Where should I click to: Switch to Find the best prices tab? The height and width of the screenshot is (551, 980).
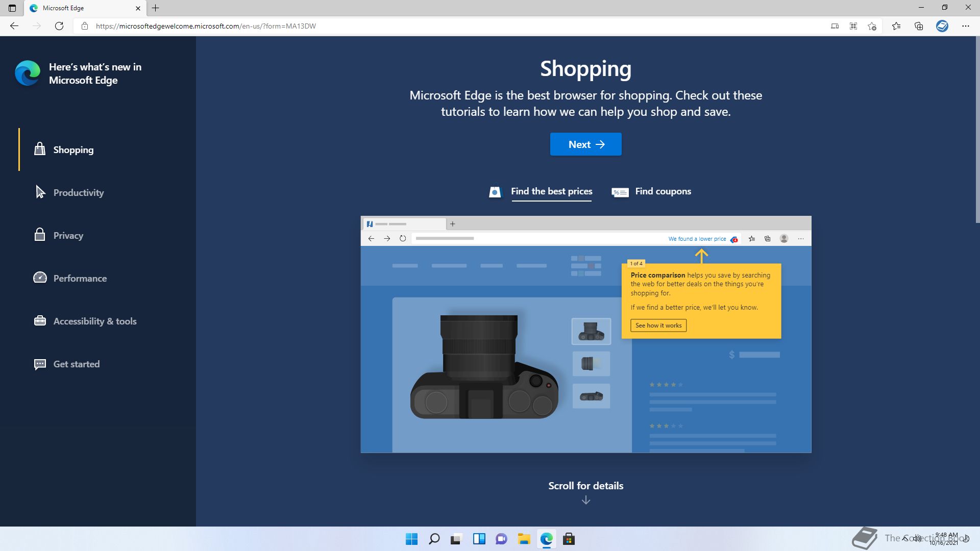tap(551, 191)
